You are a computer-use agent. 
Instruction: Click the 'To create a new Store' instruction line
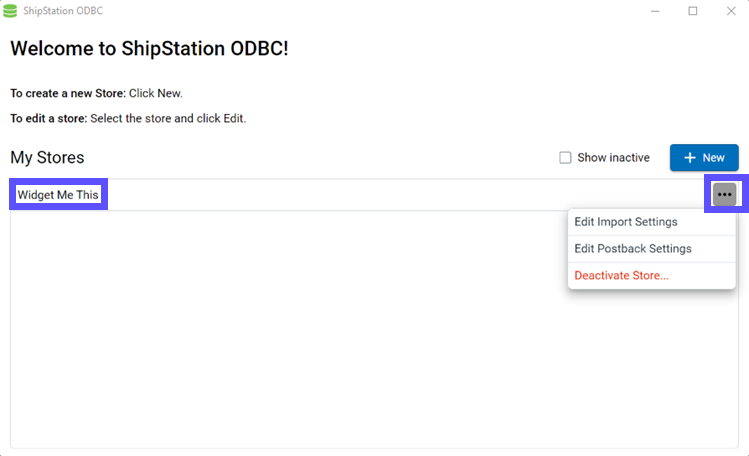(x=96, y=93)
